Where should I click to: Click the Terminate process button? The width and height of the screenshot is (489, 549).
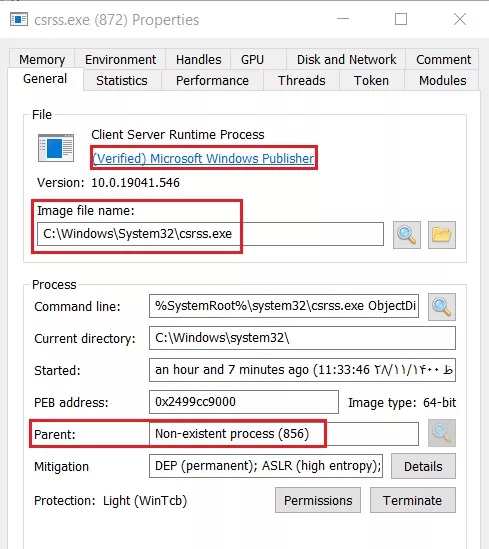point(413,500)
